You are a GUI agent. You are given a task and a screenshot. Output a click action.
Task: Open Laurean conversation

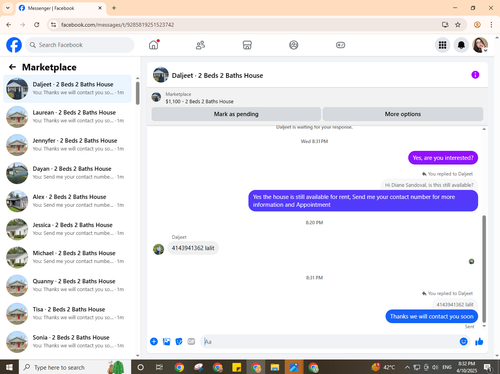[67, 117]
